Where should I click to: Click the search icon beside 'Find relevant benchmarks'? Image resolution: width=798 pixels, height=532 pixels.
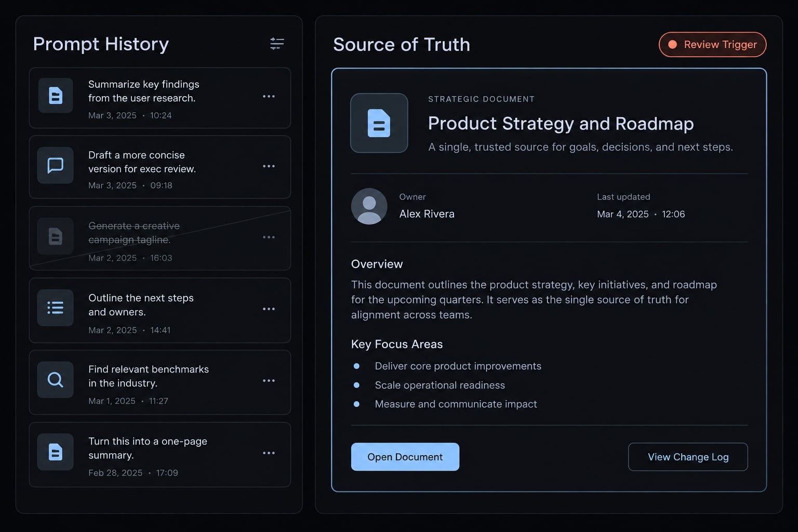(56, 380)
